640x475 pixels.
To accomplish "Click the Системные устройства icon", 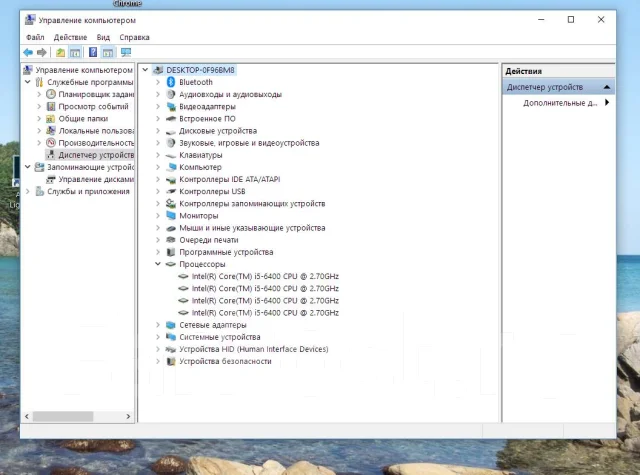I will pyautogui.click(x=171, y=337).
